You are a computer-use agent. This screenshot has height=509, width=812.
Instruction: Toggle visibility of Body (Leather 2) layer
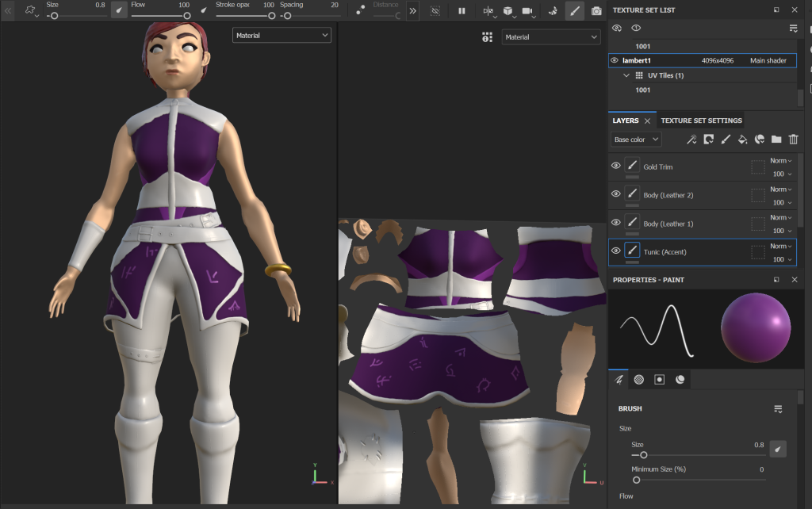(x=615, y=194)
